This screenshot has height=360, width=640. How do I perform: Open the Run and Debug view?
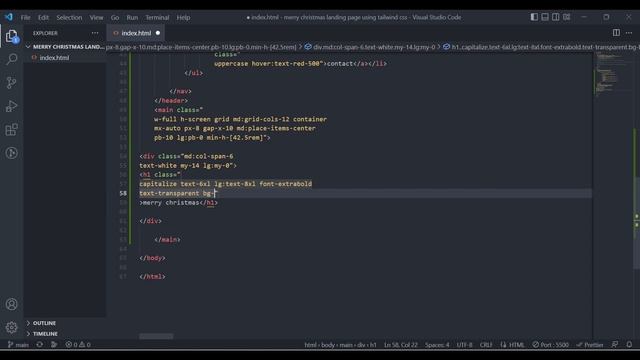pos(12,106)
